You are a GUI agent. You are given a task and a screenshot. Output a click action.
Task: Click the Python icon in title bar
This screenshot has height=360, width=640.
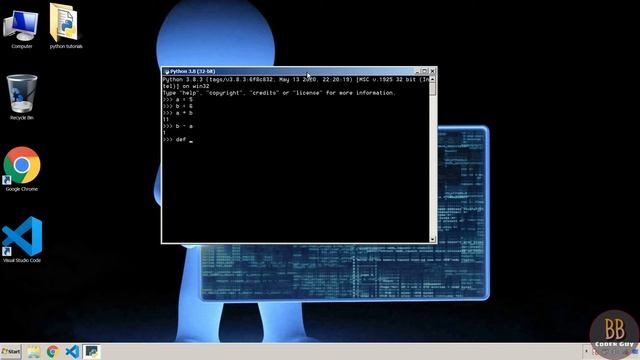point(166,71)
